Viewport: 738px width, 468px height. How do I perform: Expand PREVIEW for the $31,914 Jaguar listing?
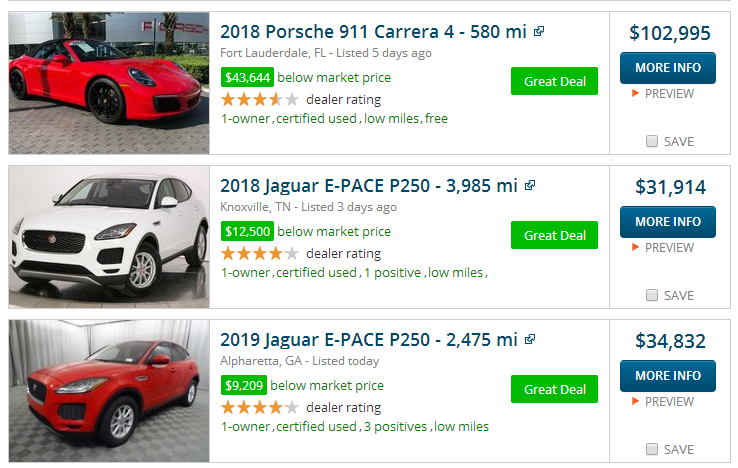(x=663, y=248)
